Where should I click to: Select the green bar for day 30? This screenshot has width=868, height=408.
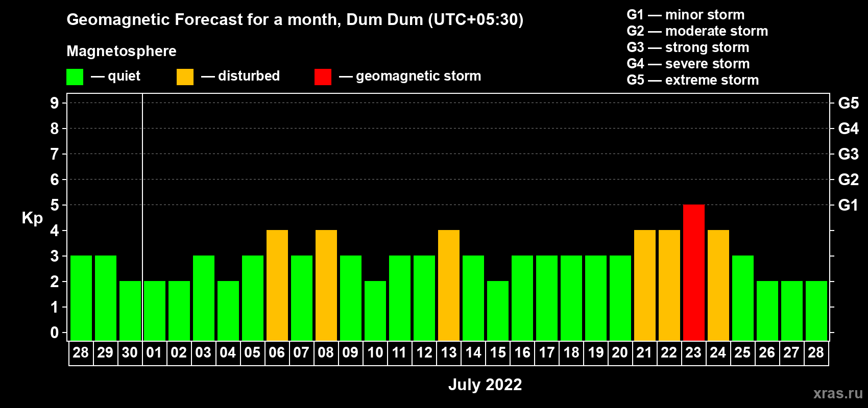[x=130, y=311]
